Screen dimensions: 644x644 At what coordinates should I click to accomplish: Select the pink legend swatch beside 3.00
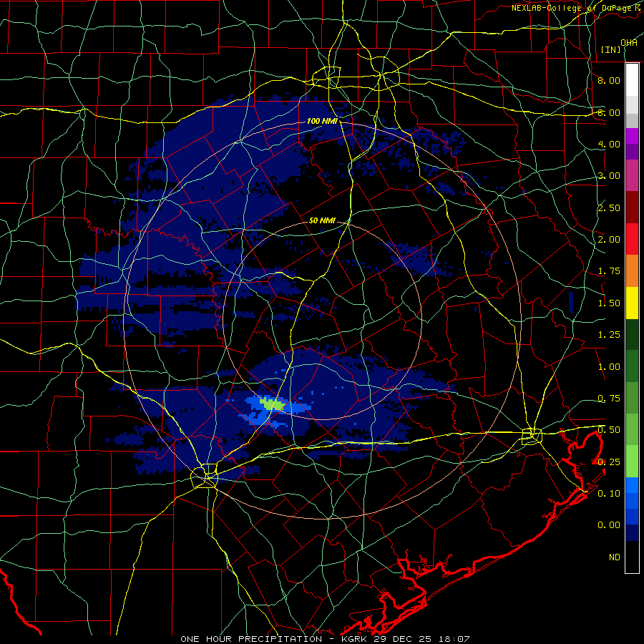[632, 175]
